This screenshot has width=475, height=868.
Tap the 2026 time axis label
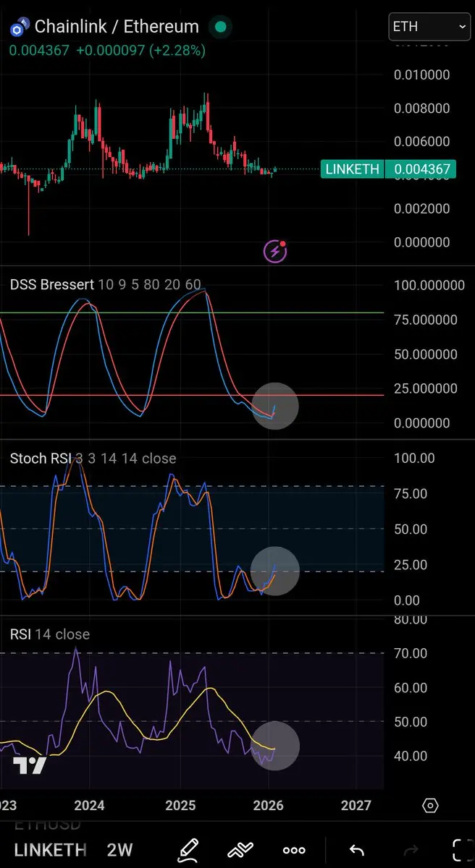tap(268, 805)
